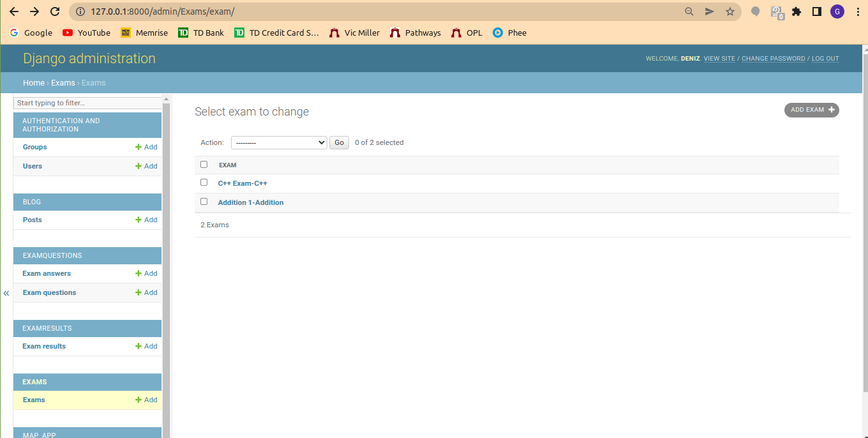Click the Go button
Viewport: 868px width, 438px height.
tap(340, 142)
